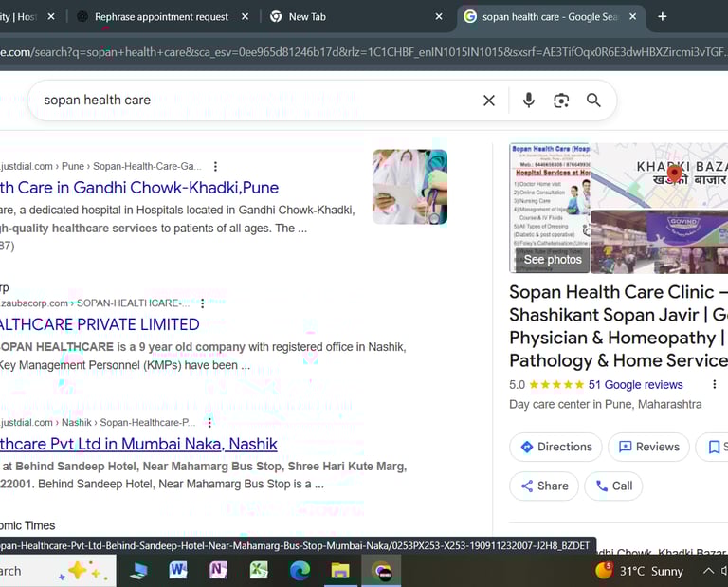728x587 pixels.
Task: Open more options for the Nashik justdial result
Action: [x=209, y=423]
